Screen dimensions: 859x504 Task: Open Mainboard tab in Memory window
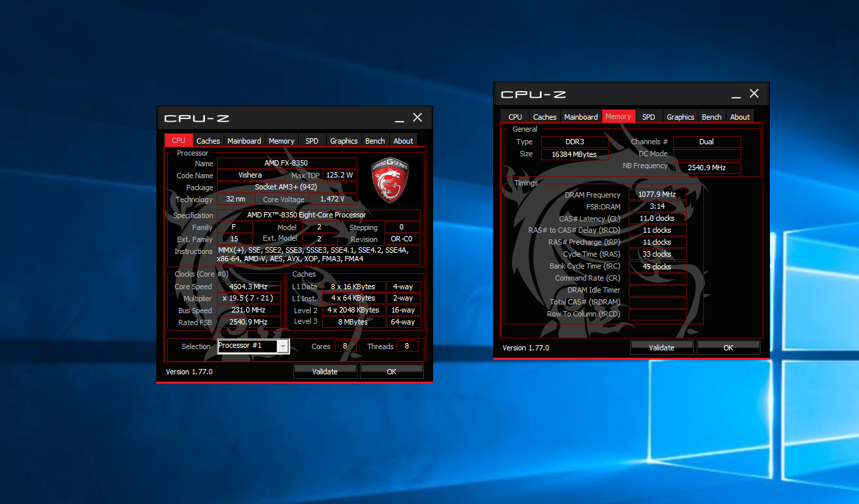[x=581, y=117]
